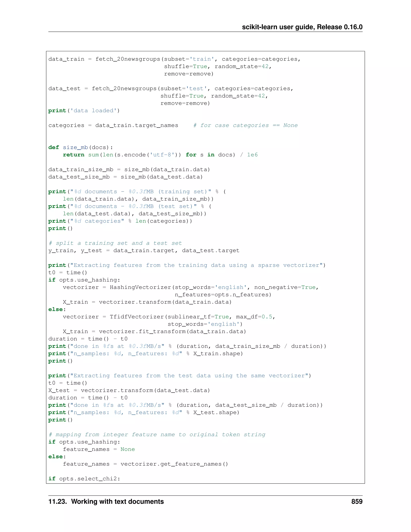Click print 'n_samples' line with X_test.shape
The width and height of the screenshot is (411, 532).
144,412
